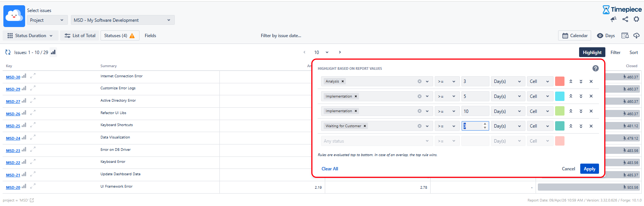Image resolution: width=644 pixels, height=206 pixels.
Task: Clear statuses in the Waiting for Customer row
Action: coord(419,126)
